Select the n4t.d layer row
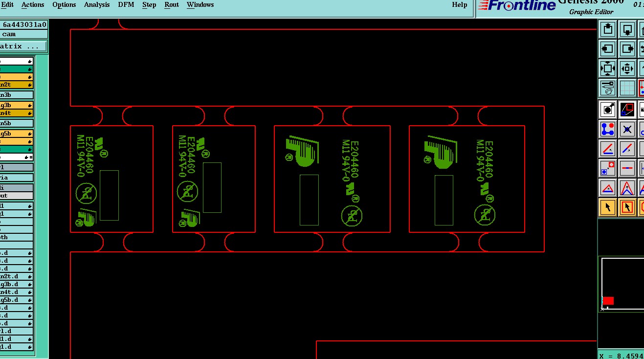 click(x=17, y=292)
